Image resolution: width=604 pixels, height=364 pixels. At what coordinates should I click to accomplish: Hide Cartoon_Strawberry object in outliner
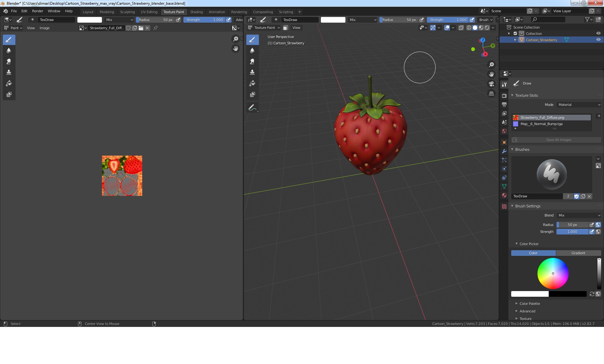pos(598,40)
